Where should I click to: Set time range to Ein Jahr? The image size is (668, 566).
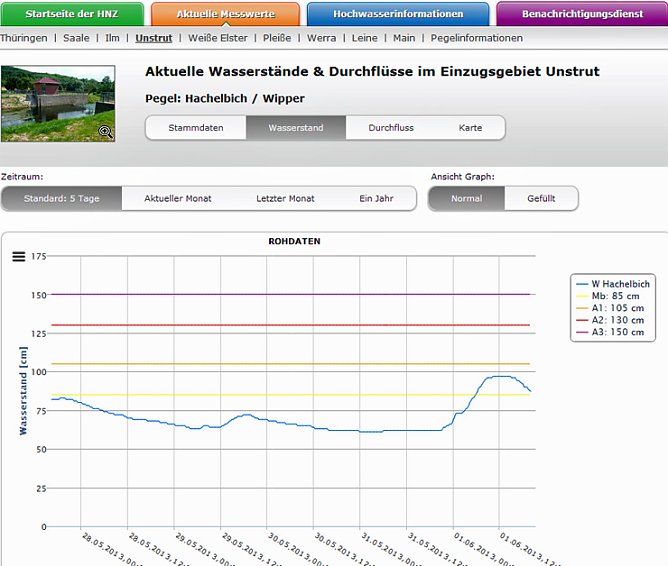pyautogui.click(x=376, y=199)
